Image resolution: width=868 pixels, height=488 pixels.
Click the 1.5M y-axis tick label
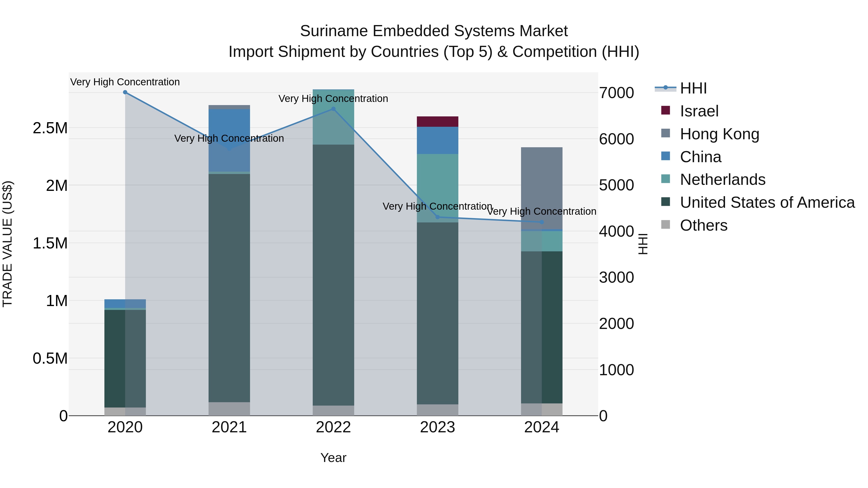click(50, 243)
